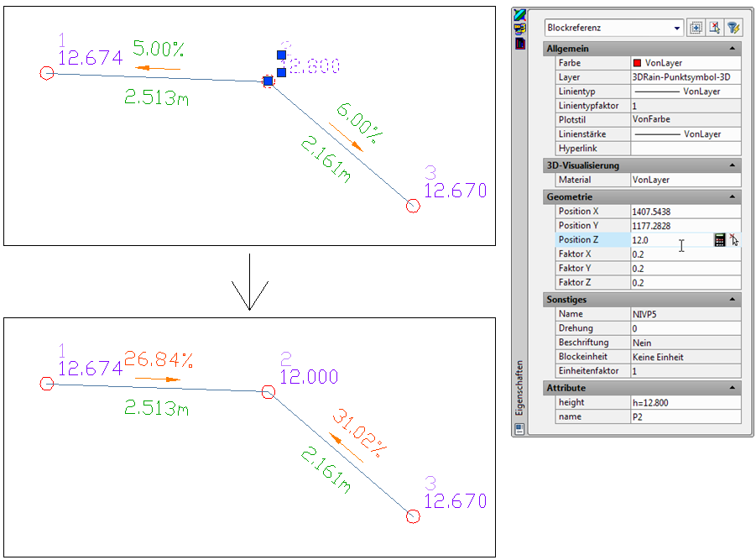The width and height of the screenshot is (756, 560).
Task: Collapse the Allgemein section
Action: coord(733,50)
